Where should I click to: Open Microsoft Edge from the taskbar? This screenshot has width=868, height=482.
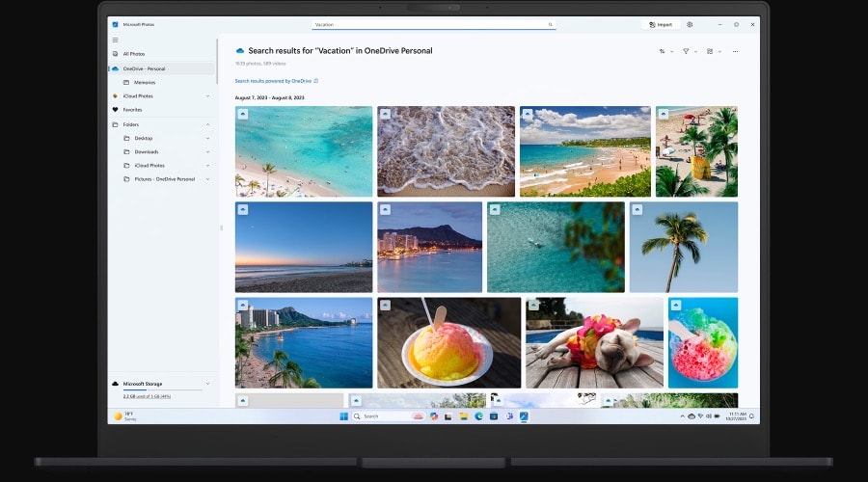478,416
